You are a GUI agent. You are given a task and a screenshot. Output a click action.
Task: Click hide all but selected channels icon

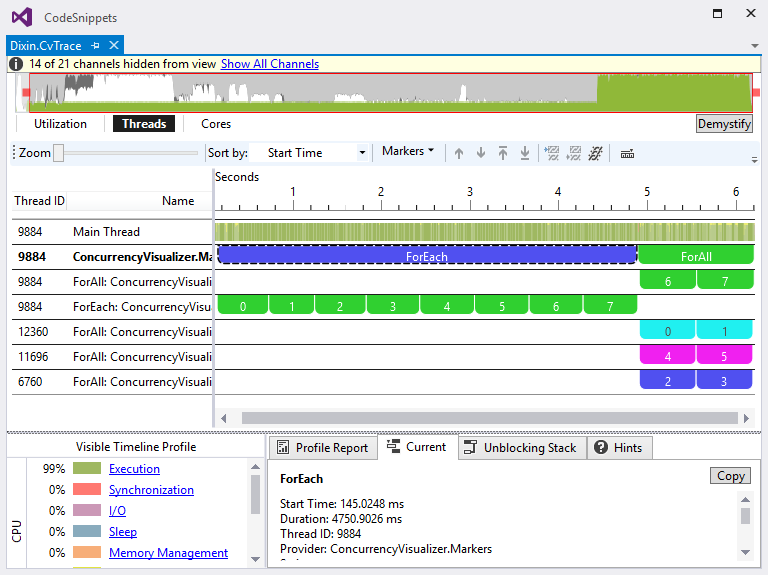click(x=574, y=153)
